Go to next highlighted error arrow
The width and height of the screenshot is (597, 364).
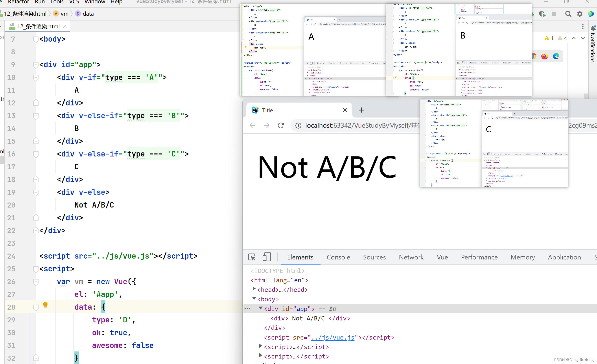583,38
